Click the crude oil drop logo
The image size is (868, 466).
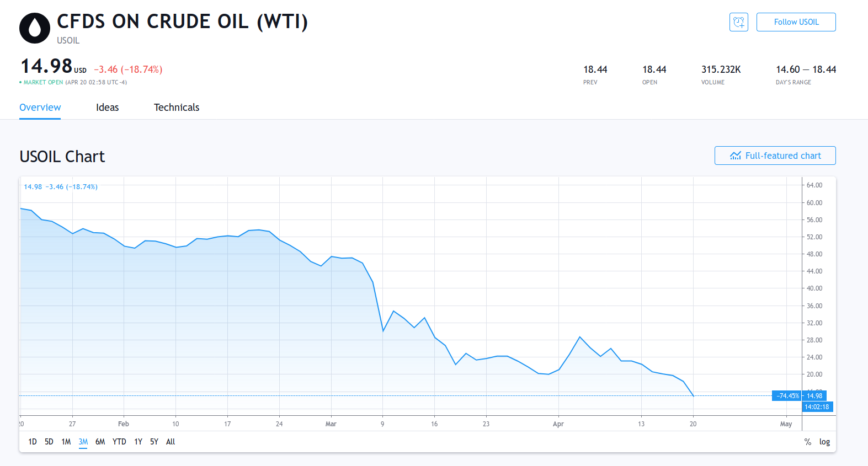point(35,28)
